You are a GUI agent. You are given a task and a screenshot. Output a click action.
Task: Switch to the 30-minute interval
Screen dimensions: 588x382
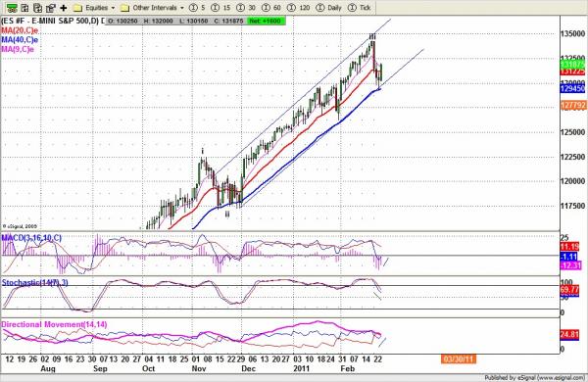tap(246, 8)
